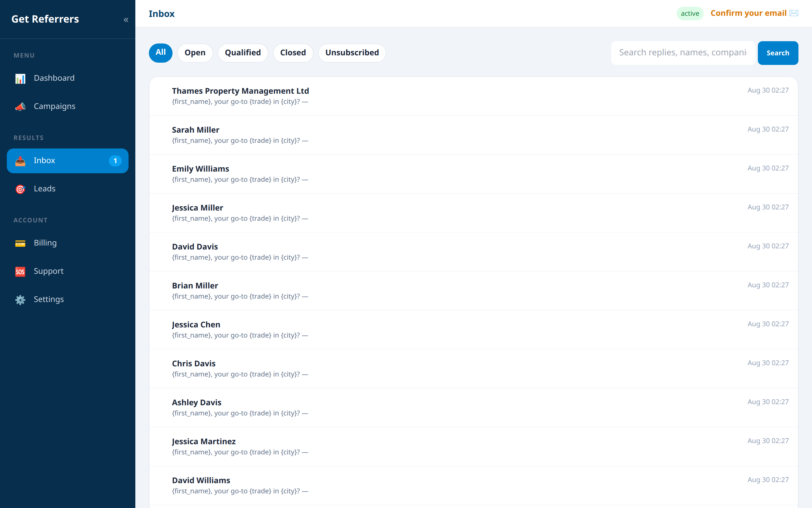Open Chris Davis' message

pos(473,369)
